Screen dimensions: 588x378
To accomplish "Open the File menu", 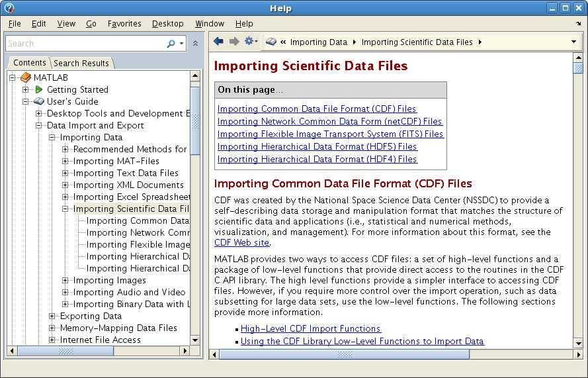I will [x=15, y=24].
